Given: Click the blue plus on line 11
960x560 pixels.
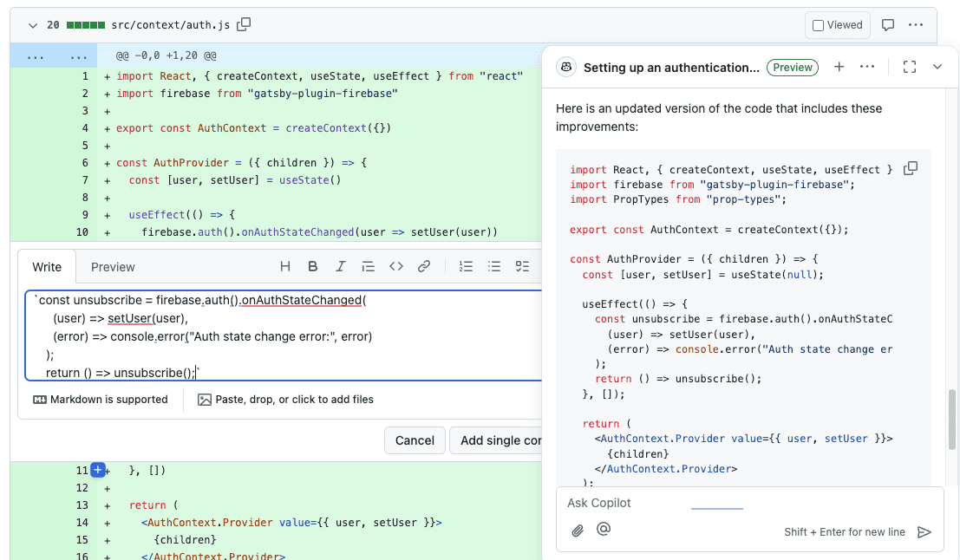Looking at the screenshot, I should point(97,470).
